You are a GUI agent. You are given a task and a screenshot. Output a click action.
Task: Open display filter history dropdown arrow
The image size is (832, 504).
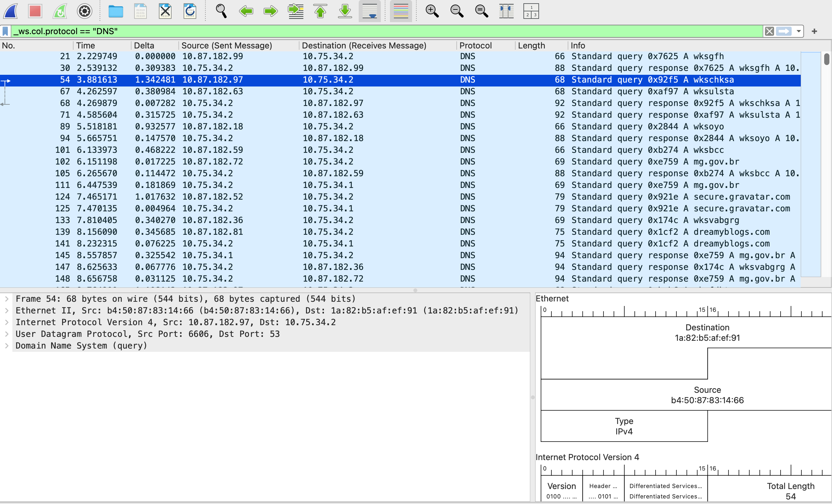pos(798,31)
